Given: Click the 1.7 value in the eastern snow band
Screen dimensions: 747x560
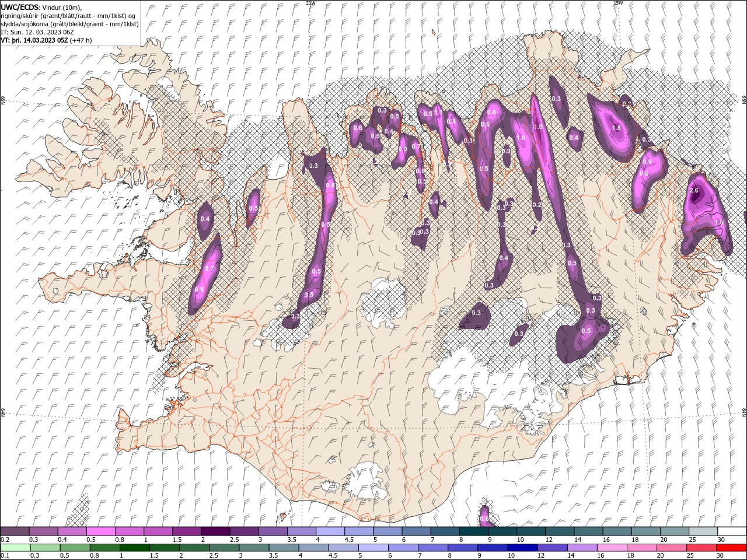Looking at the screenshot, I should [x=719, y=223].
